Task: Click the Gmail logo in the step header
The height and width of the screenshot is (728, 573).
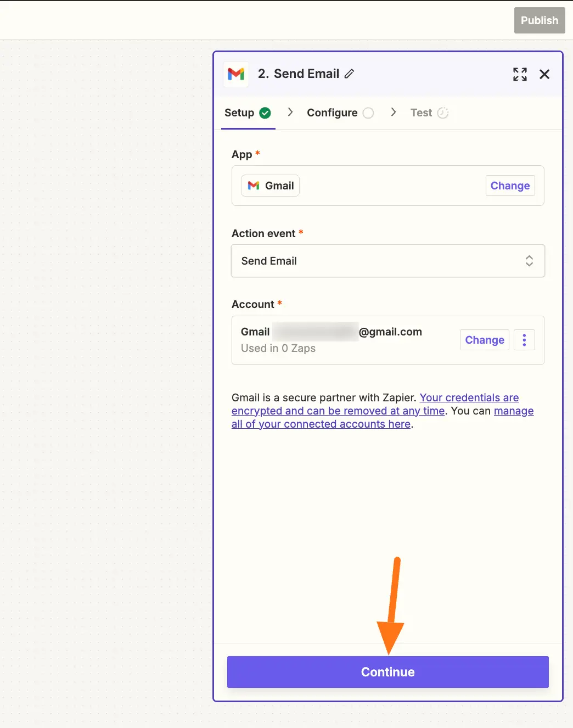Action: [236, 74]
